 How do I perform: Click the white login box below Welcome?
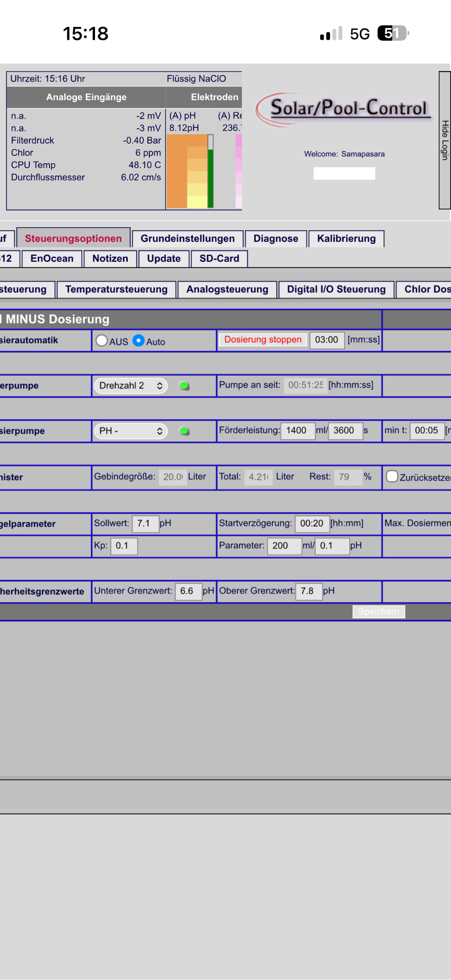(344, 173)
